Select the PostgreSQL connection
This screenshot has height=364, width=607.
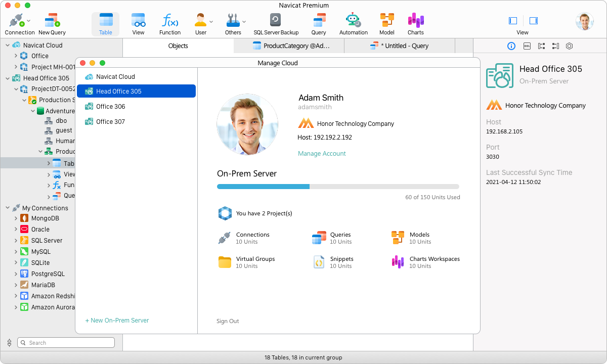pos(48,274)
